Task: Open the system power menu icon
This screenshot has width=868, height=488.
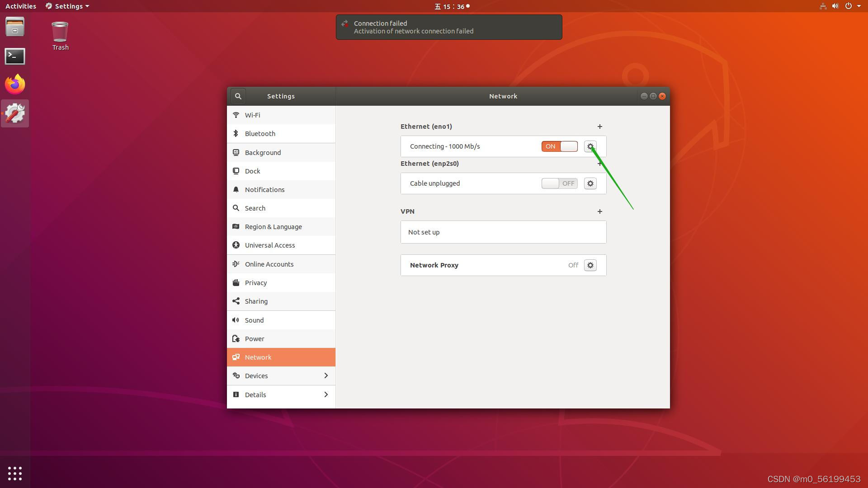Action: tap(849, 6)
